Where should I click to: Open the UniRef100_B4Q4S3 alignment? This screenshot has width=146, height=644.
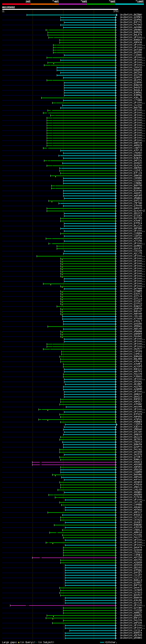(x=131, y=70)
